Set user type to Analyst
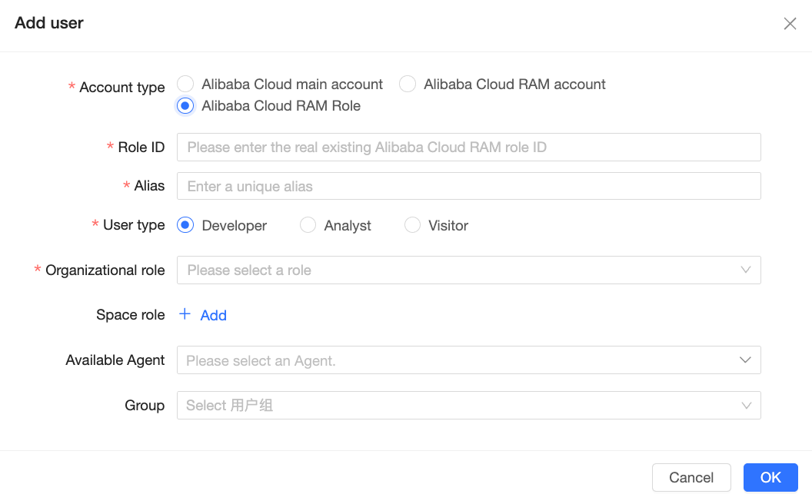This screenshot has height=504, width=812. click(308, 225)
